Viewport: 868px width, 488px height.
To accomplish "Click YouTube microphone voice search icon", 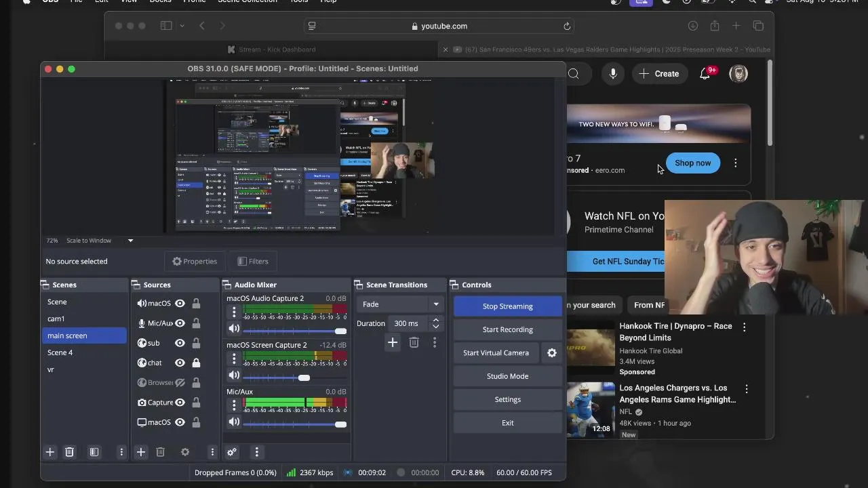I will (x=613, y=74).
